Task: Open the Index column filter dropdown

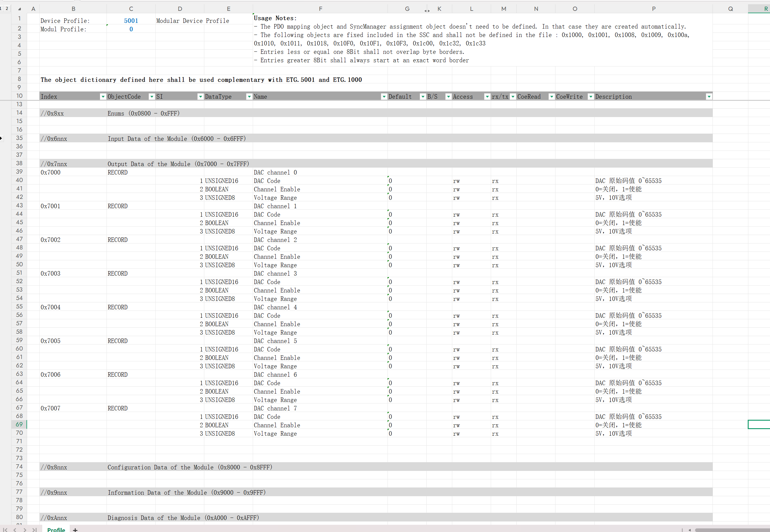Action: (x=103, y=97)
